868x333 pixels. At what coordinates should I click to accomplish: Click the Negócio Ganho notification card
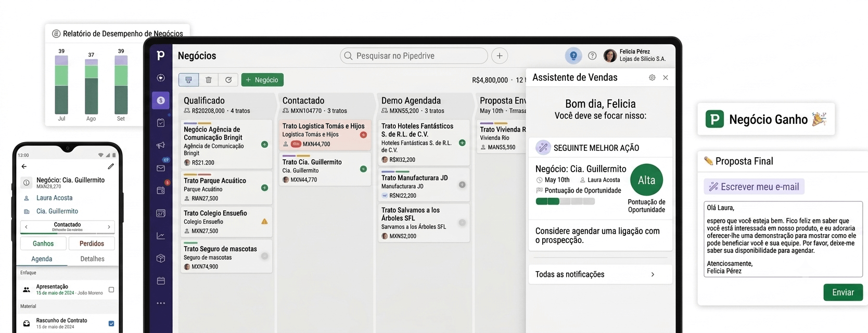766,119
